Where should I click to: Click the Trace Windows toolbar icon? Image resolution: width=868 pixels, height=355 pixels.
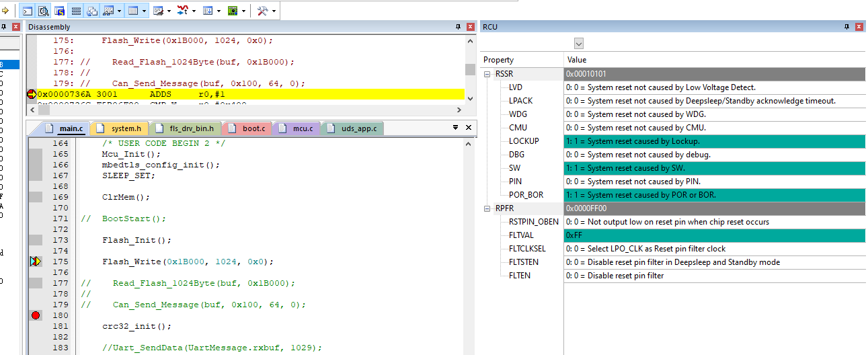[x=208, y=11]
